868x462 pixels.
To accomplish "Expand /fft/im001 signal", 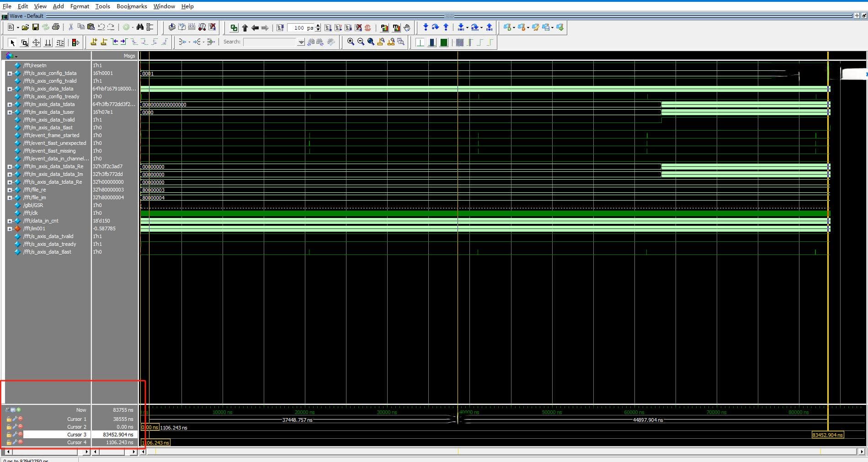I will coord(10,229).
